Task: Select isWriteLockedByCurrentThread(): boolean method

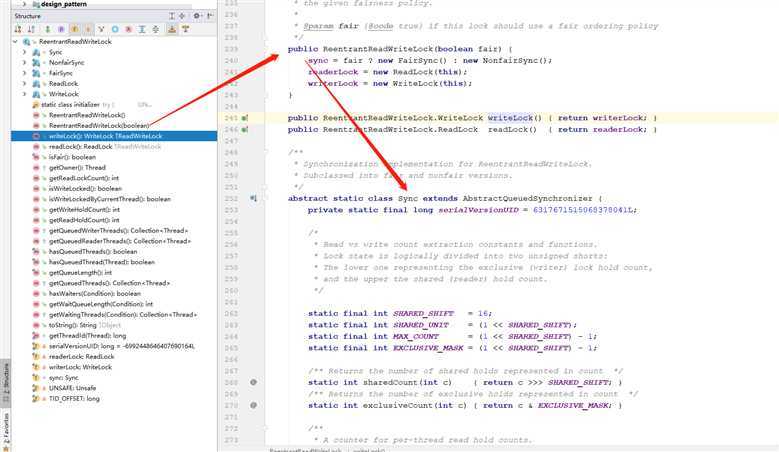Action: (109, 199)
